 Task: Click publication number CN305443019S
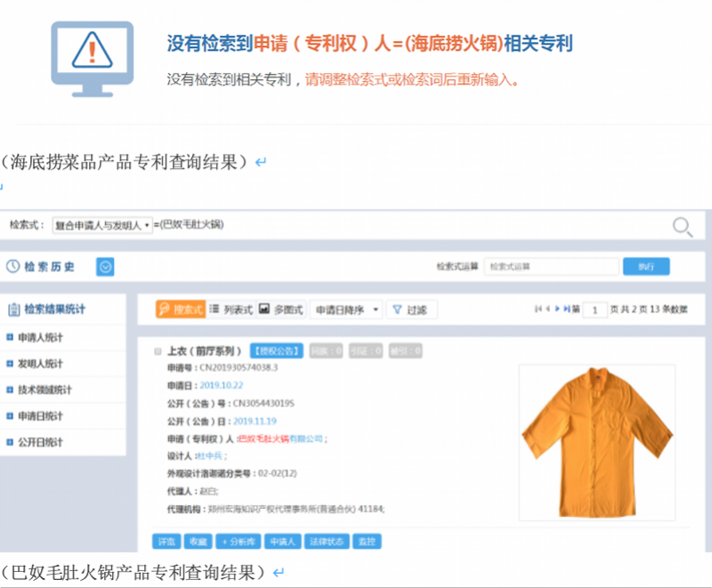pyautogui.click(x=263, y=403)
